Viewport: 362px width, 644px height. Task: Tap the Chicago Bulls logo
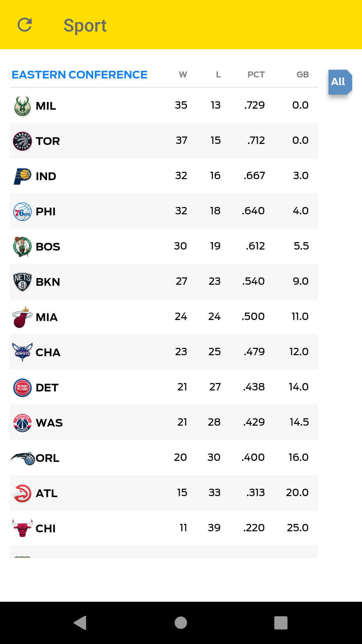tap(22, 529)
